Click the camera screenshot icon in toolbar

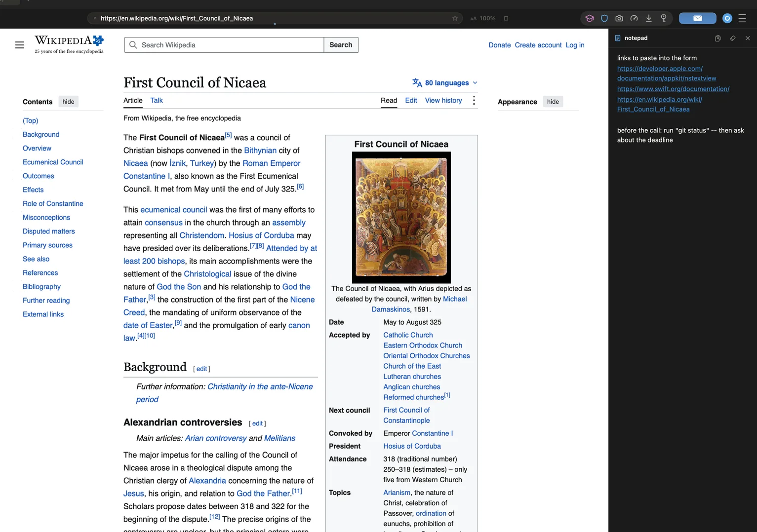coord(619,18)
